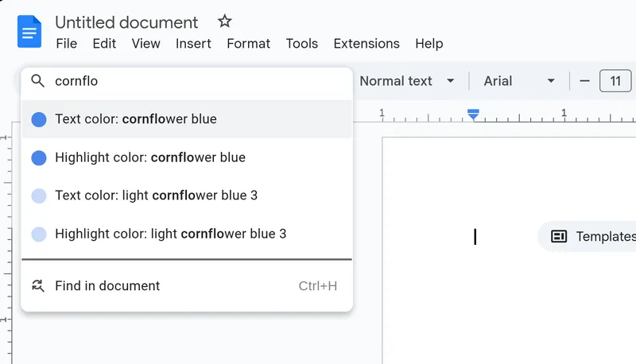Select the blue indent marker on ruler
636x364 pixels.
pyautogui.click(x=473, y=114)
